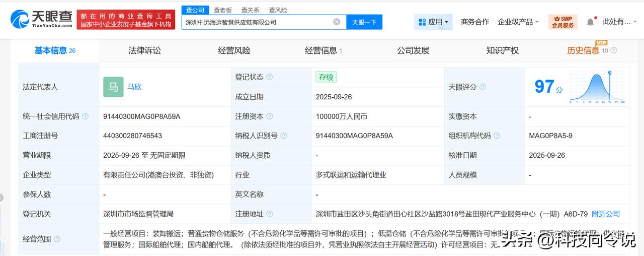This screenshot has height=256, width=644.
Task: Click help icon beside 统一社会信用代码
Action: click(x=85, y=116)
